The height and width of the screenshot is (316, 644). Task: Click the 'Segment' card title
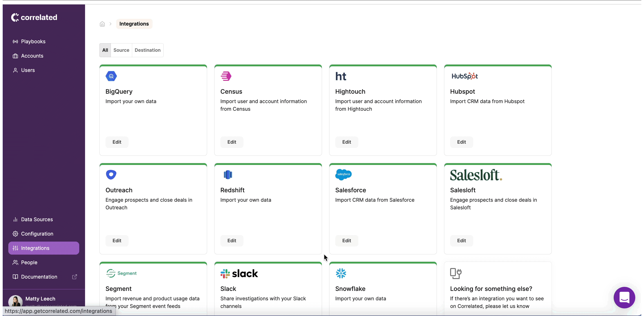pyautogui.click(x=118, y=289)
